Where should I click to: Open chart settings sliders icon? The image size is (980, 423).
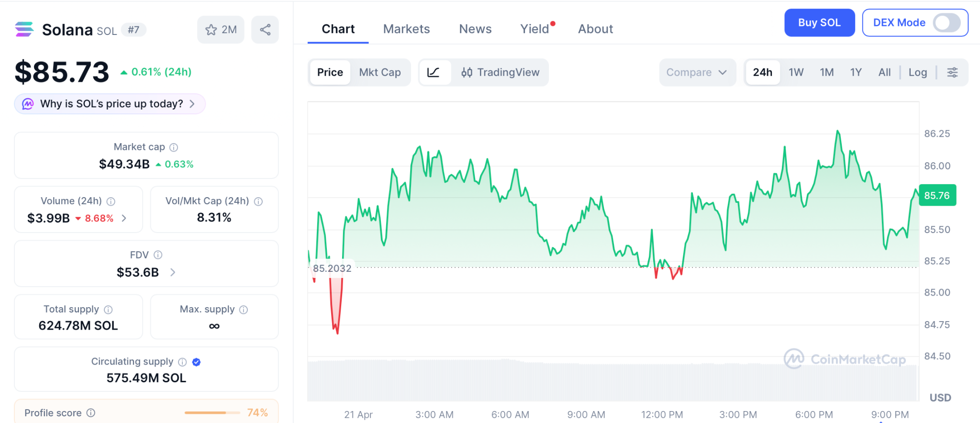[x=952, y=72]
